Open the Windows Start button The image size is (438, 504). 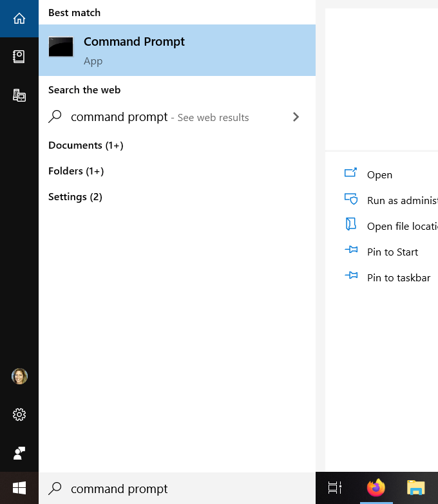coord(19,489)
